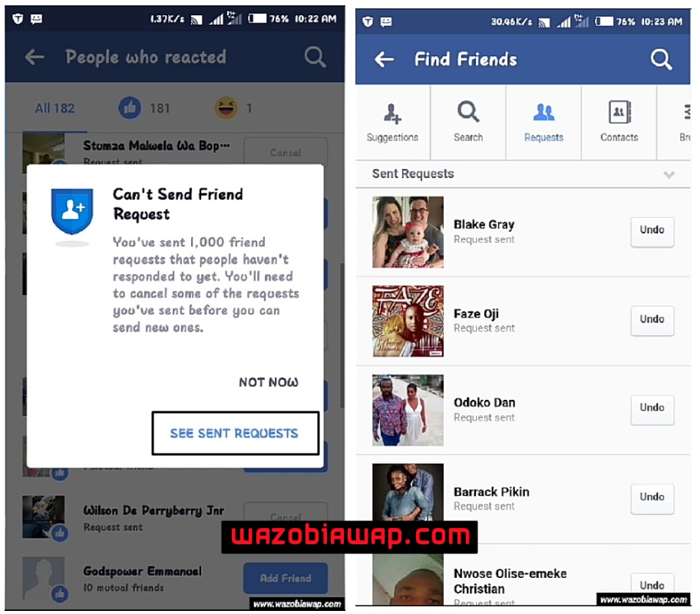
Task: Tap the back arrow beside People who reacted
Action: click(35, 57)
